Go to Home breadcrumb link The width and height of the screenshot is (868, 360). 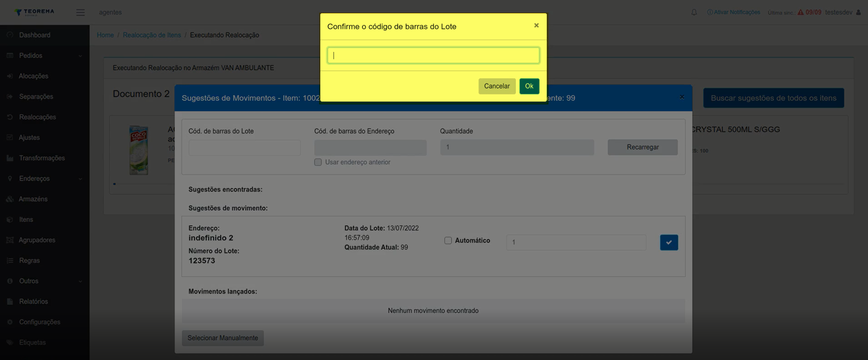105,35
